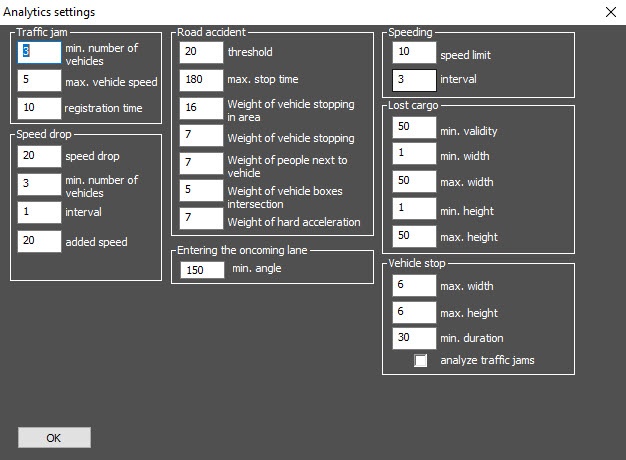Click the Speeding interval field
This screenshot has width=626, height=460.
[414, 80]
